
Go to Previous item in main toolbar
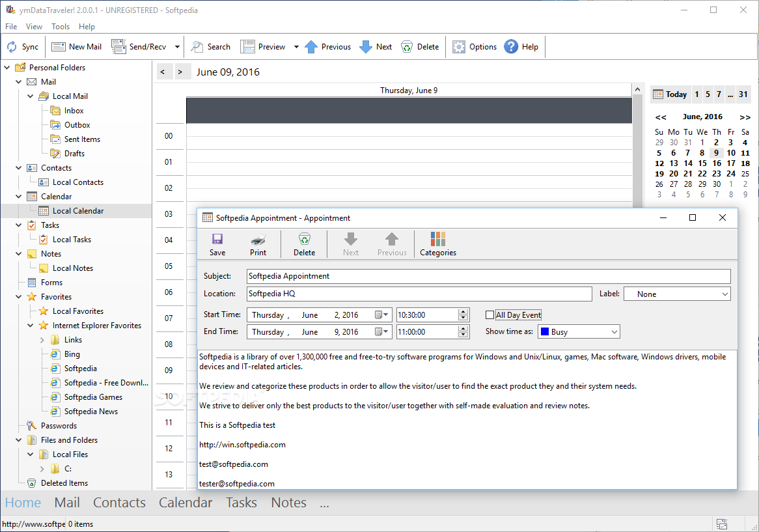tap(327, 47)
